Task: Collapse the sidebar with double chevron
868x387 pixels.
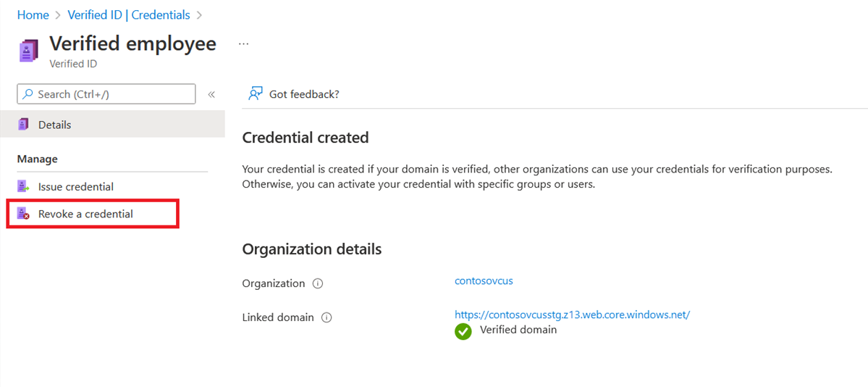Action: click(211, 94)
